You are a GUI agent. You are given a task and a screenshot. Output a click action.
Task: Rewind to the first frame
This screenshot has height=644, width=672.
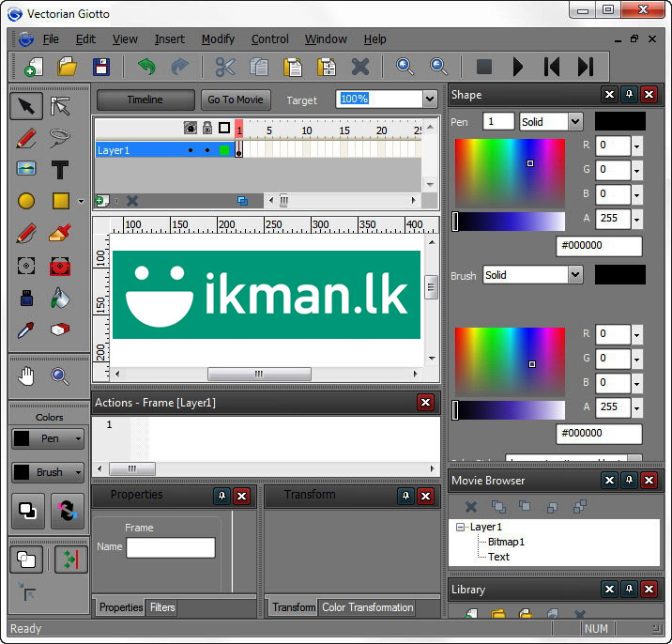[552, 67]
